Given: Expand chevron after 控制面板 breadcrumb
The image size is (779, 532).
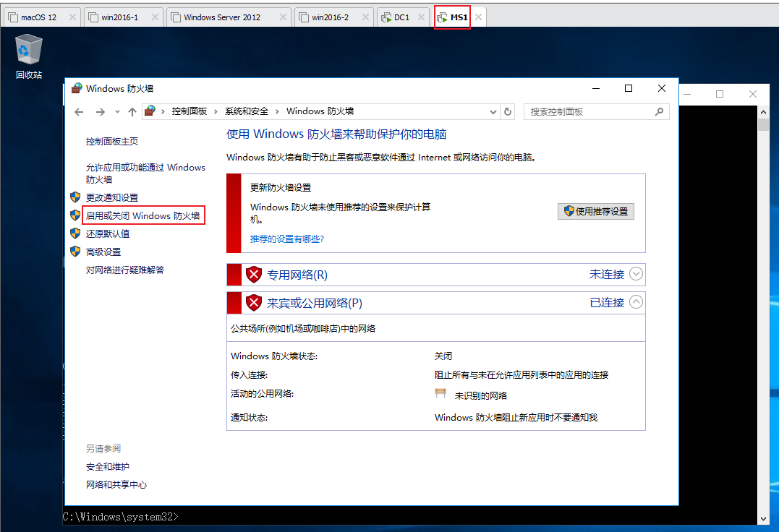Looking at the screenshot, I should pos(216,111).
